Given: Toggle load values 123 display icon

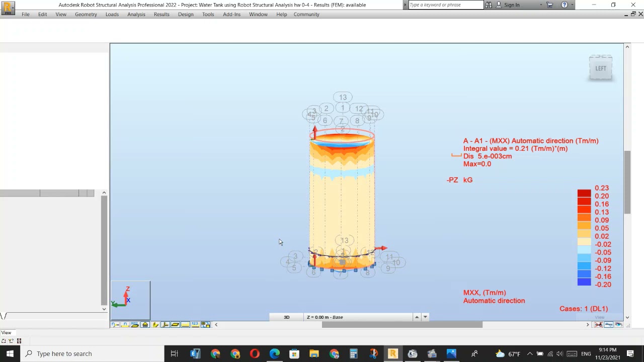Looking at the screenshot, I should (x=195, y=325).
